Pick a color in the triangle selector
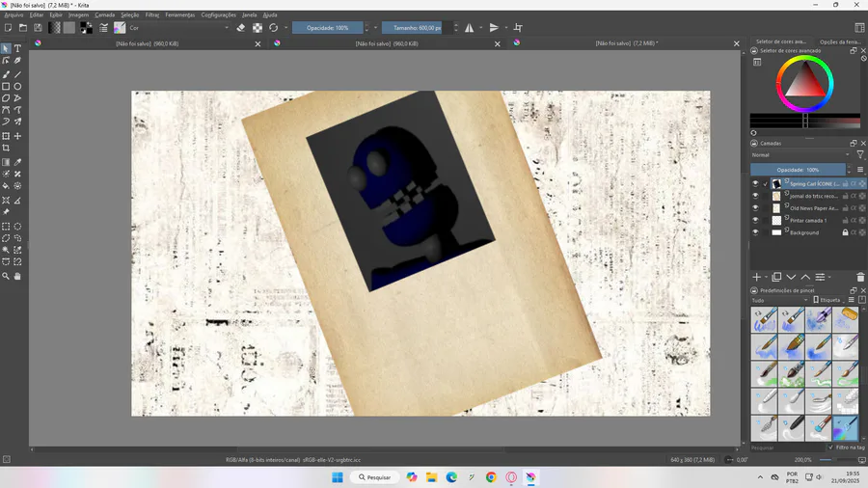The image size is (868, 488). click(805, 81)
